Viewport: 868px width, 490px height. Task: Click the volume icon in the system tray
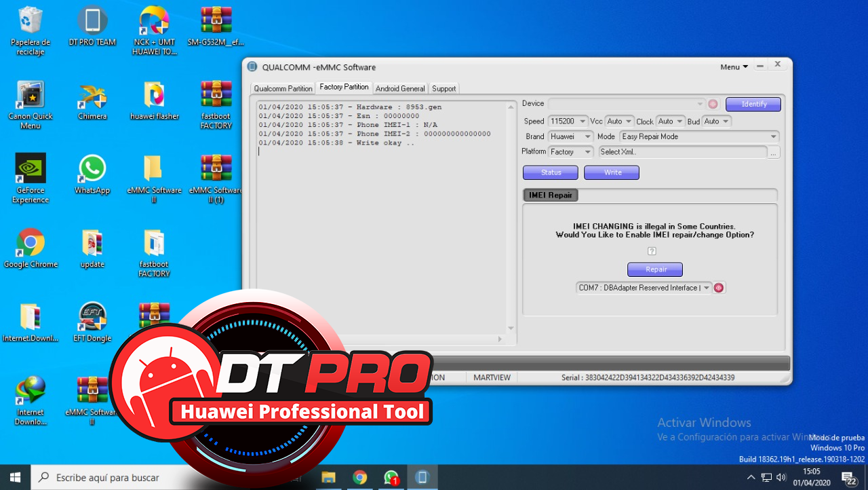pos(781,477)
